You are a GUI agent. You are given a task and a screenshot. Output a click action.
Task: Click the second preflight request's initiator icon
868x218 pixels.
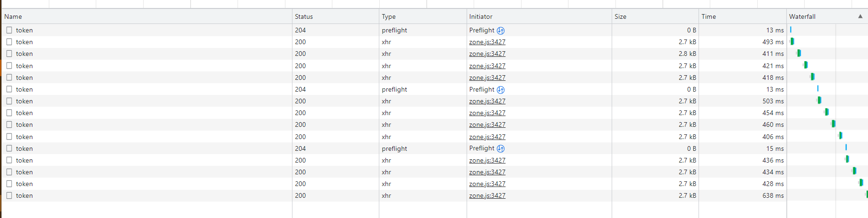tap(500, 90)
